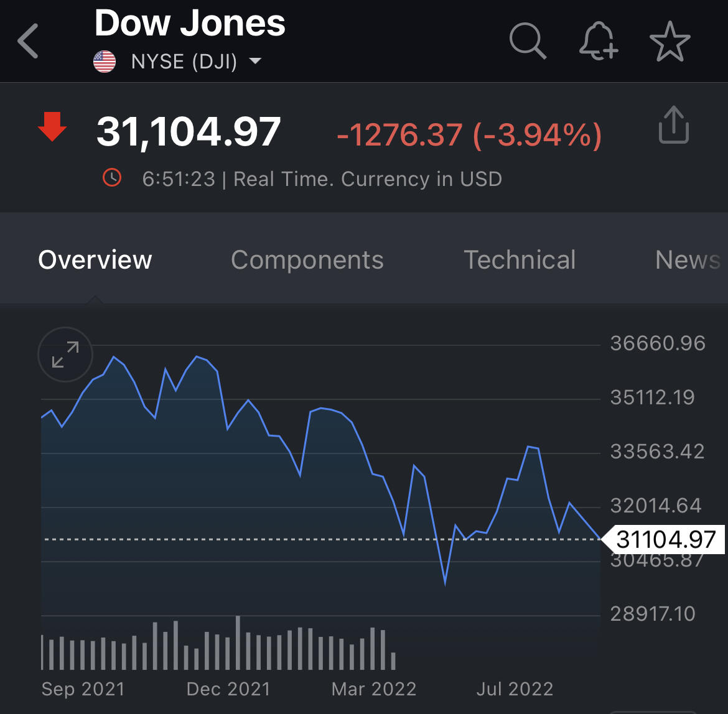728x714 pixels.
Task: Tap the back arrow icon
Action: pyautogui.click(x=29, y=41)
